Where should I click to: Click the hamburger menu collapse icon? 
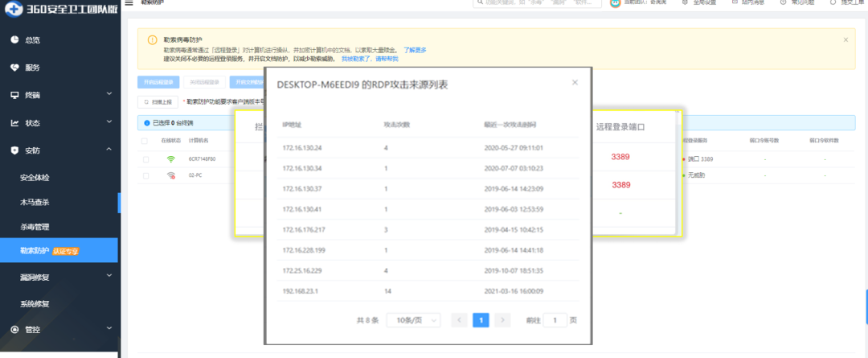point(129,3)
